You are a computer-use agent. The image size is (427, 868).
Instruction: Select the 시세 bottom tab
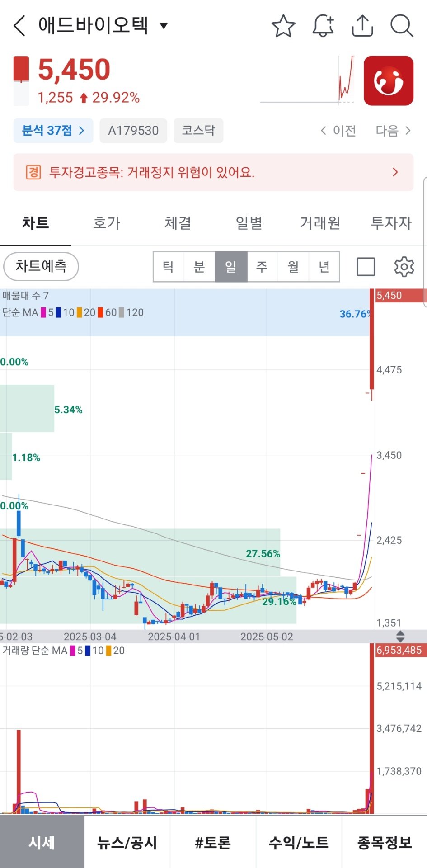coord(42,842)
